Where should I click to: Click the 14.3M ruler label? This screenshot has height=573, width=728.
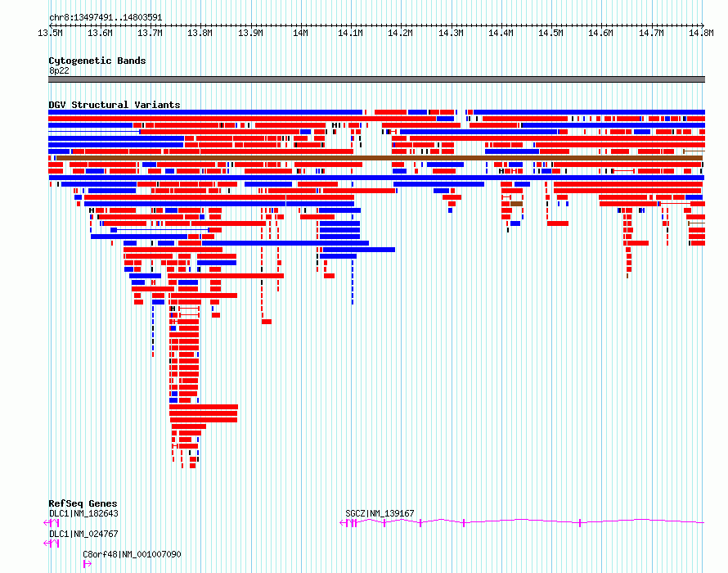pyautogui.click(x=451, y=33)
